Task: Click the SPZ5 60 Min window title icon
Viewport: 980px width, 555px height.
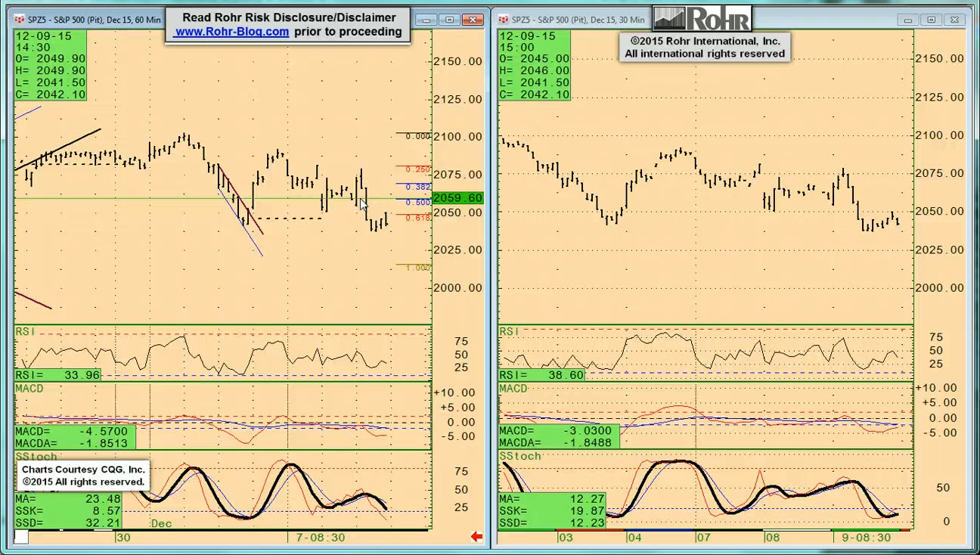Action: tap(19, 20)
